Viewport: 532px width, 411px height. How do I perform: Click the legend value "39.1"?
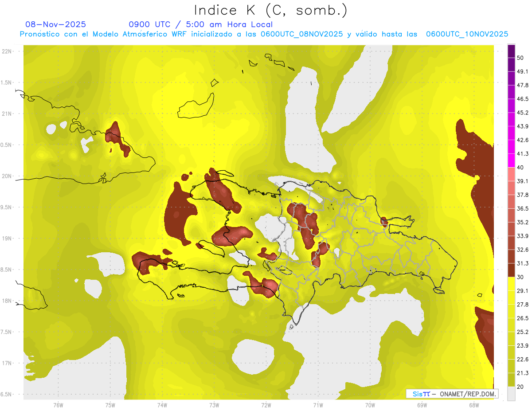[523, 181]
